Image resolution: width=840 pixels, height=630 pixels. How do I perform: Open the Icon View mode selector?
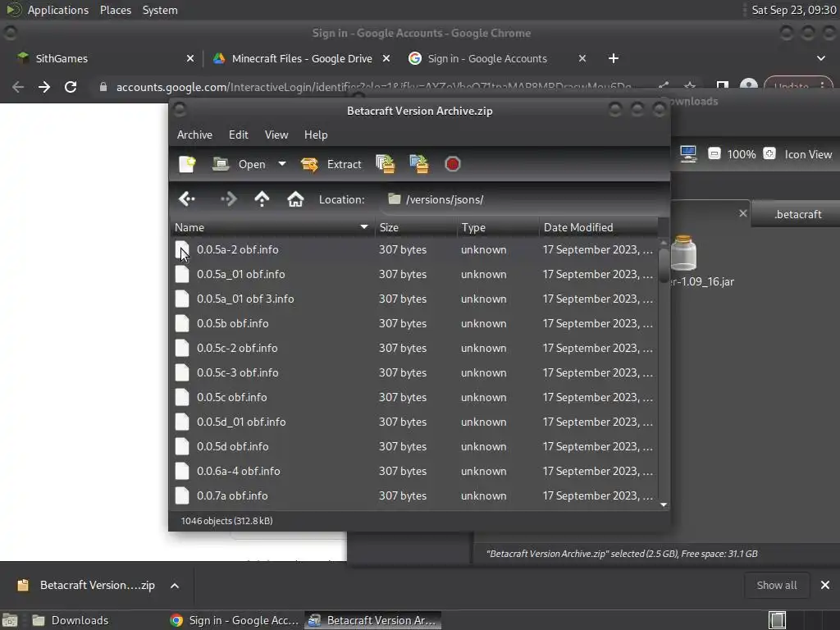point(808,154)
